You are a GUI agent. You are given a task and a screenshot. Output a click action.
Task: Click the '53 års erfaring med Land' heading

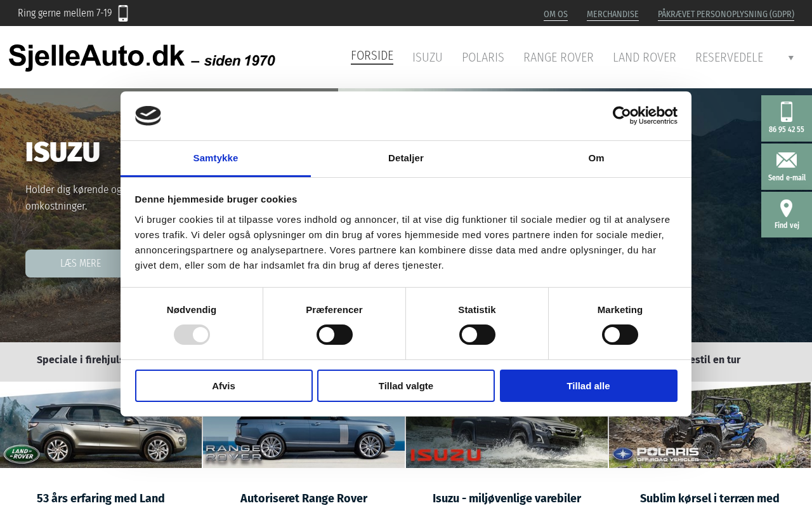101,498
